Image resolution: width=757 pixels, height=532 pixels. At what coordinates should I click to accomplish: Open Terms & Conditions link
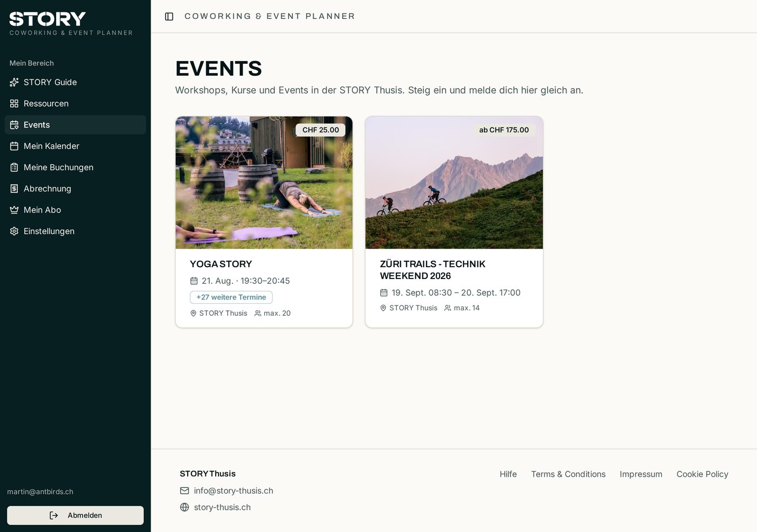[568, 474]
